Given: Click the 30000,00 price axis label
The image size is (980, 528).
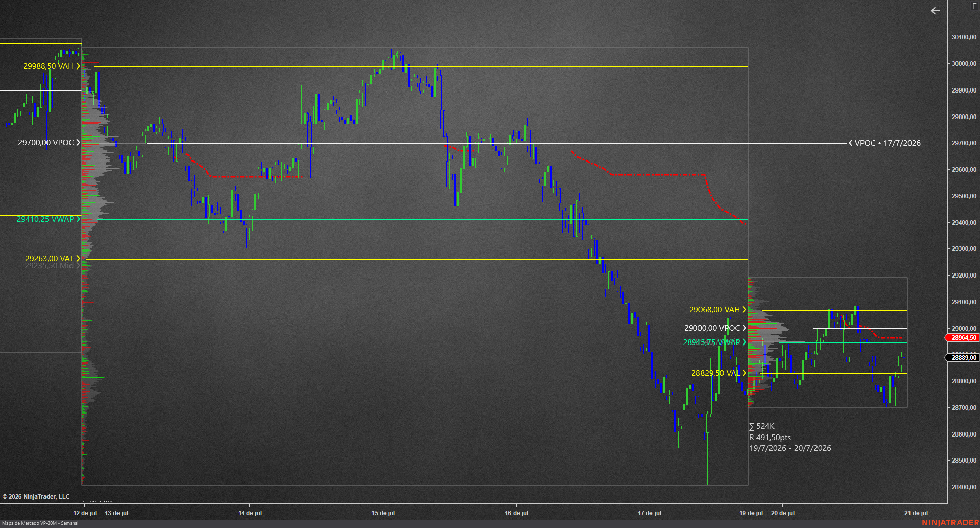Looking at the screenshot, I should click(964, 64).
